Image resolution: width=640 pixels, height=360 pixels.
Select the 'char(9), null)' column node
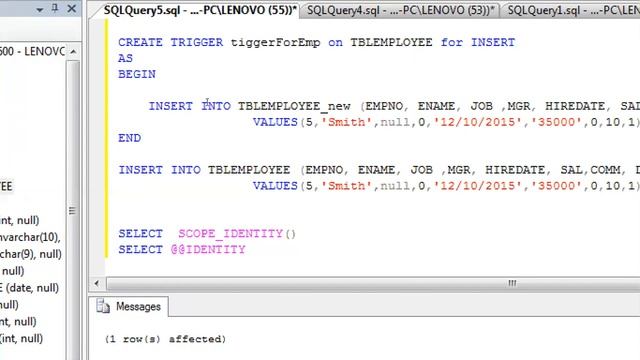tap(31, 254)
